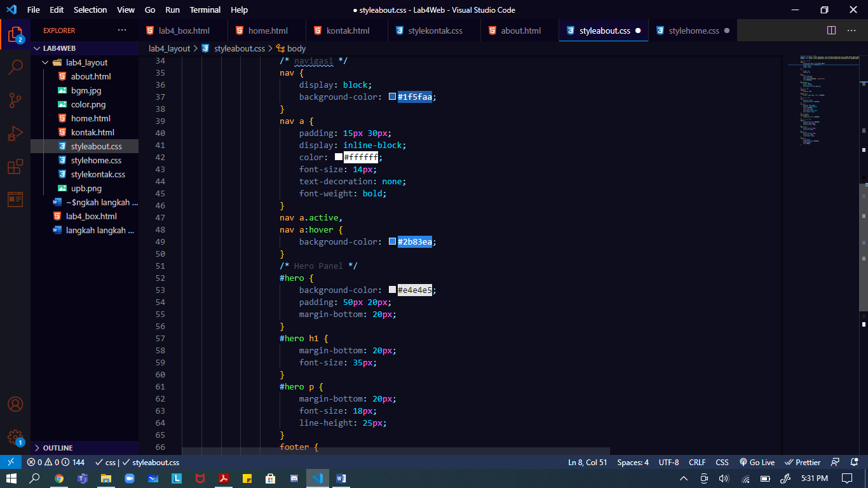Screen dimensions: 868x488
Task: Click Prettier in the status bar
Action: [x=803, y=462]
